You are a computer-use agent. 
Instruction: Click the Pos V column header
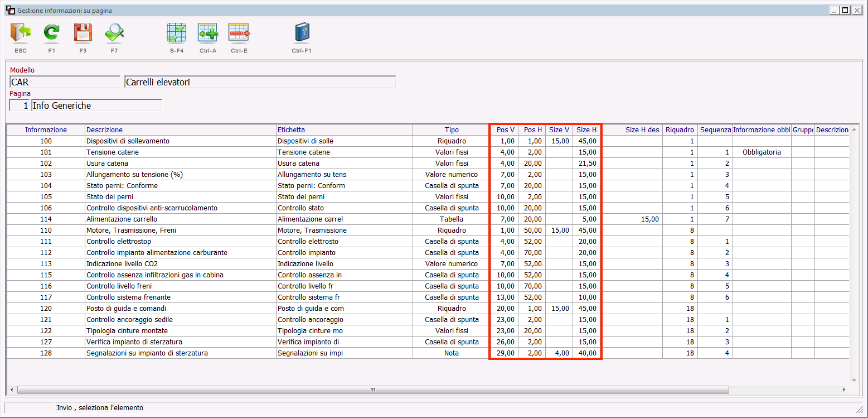point(505,130)
